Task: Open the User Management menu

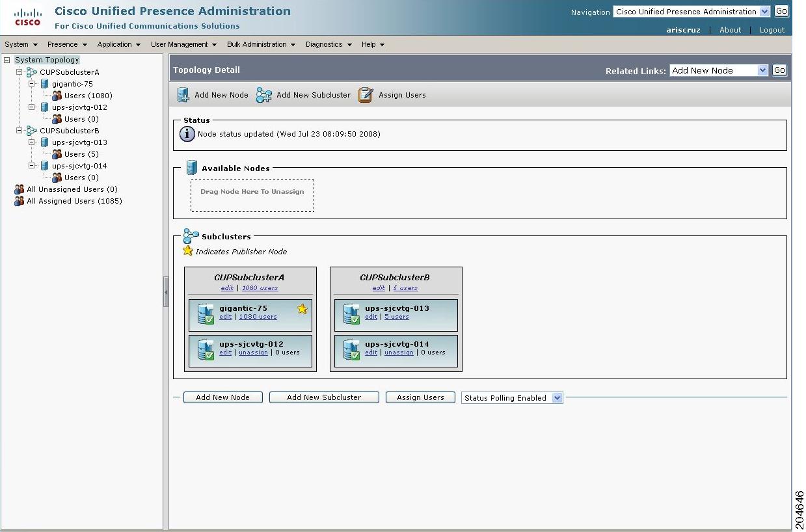Action: click(x=183, y=44)
